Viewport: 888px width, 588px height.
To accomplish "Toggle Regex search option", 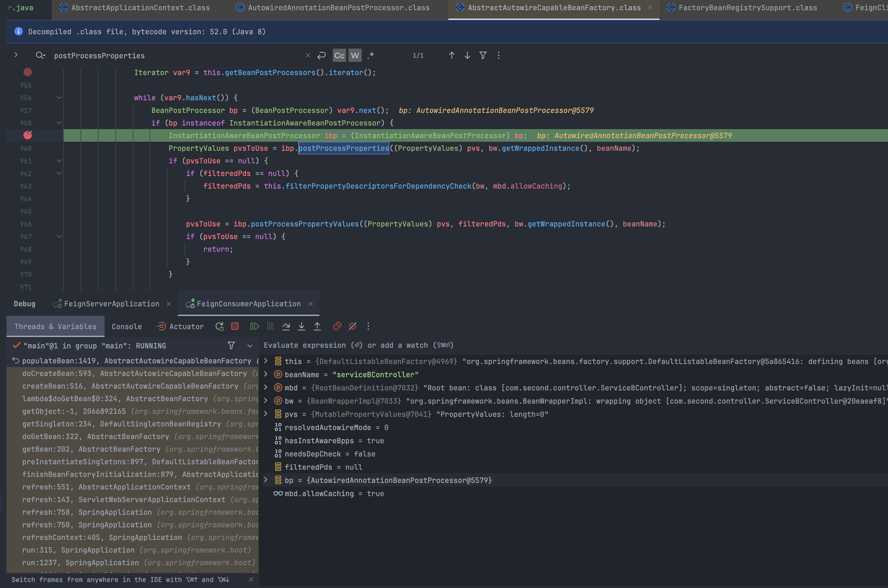I will 371,56.
